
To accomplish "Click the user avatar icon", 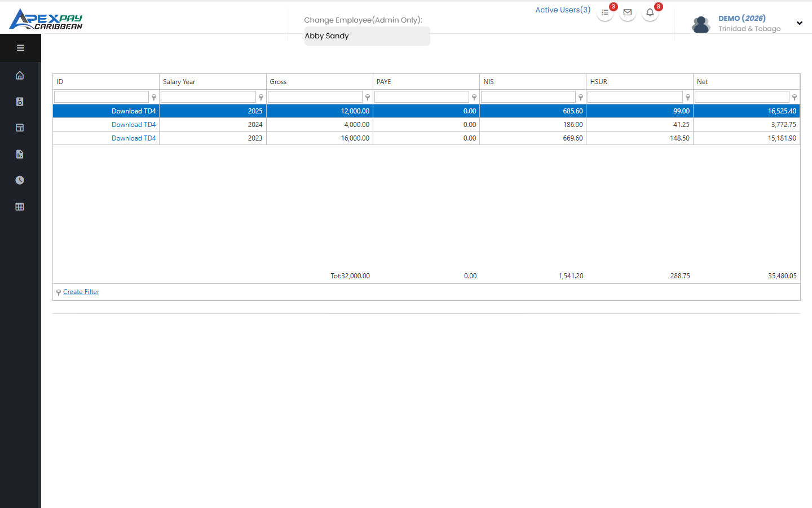I will (x=701, y=24).
